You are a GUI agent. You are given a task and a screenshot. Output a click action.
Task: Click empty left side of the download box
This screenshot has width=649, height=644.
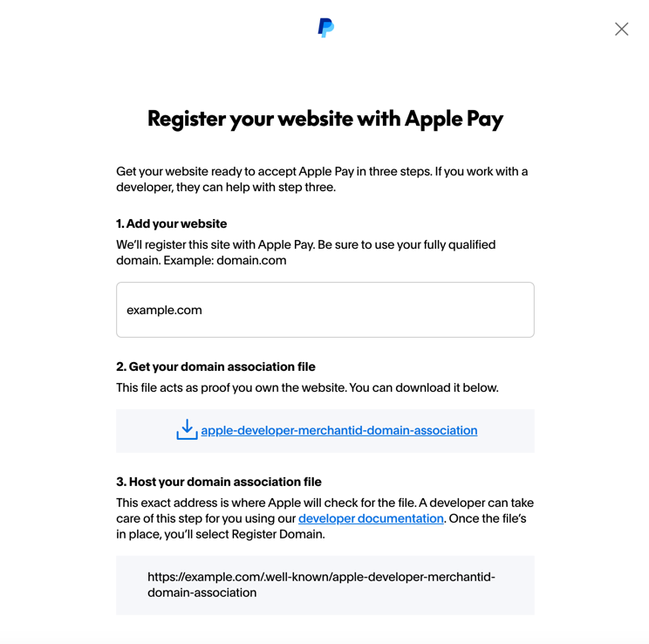pos(144,430)
